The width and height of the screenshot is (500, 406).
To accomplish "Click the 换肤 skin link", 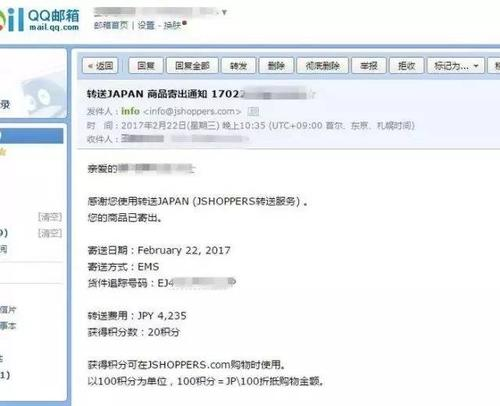I will 172,25.
